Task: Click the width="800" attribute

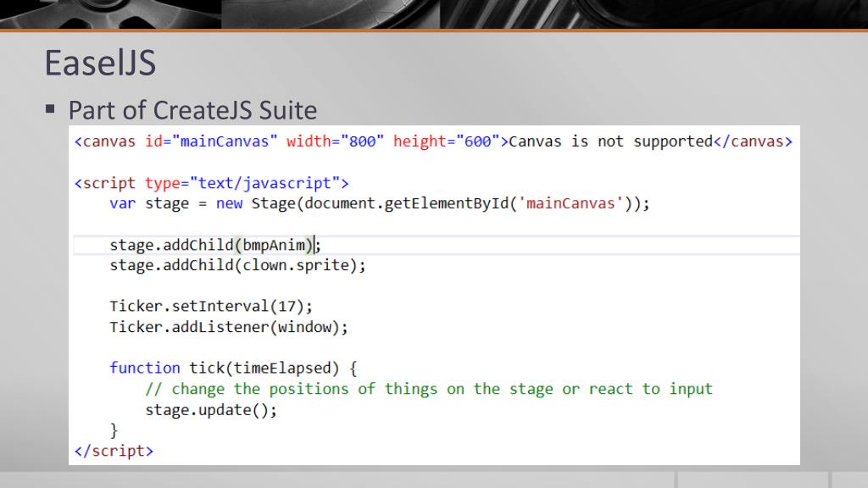Action: [x=335, y=141]
